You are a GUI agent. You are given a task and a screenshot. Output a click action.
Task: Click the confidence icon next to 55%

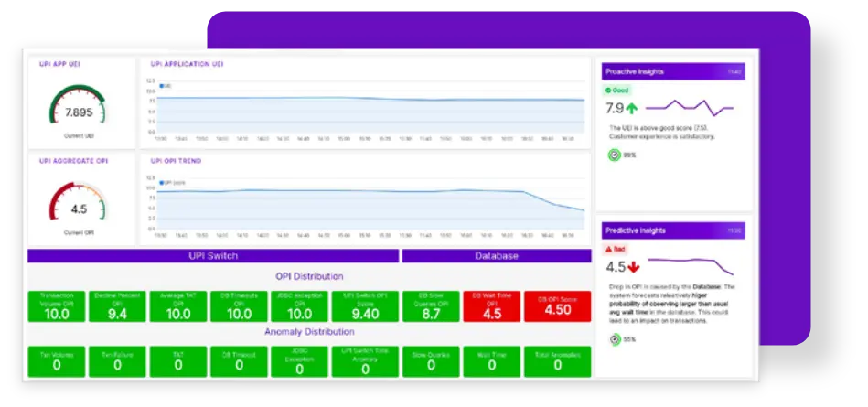[x=614, y=340]
